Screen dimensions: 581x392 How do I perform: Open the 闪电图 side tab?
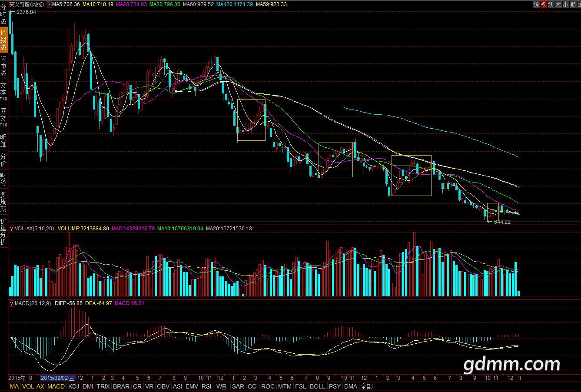click(3, 66)
